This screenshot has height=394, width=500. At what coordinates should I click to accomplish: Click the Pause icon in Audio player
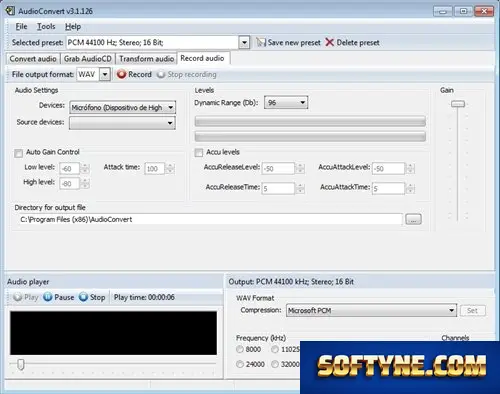click(x=48, y=297)
